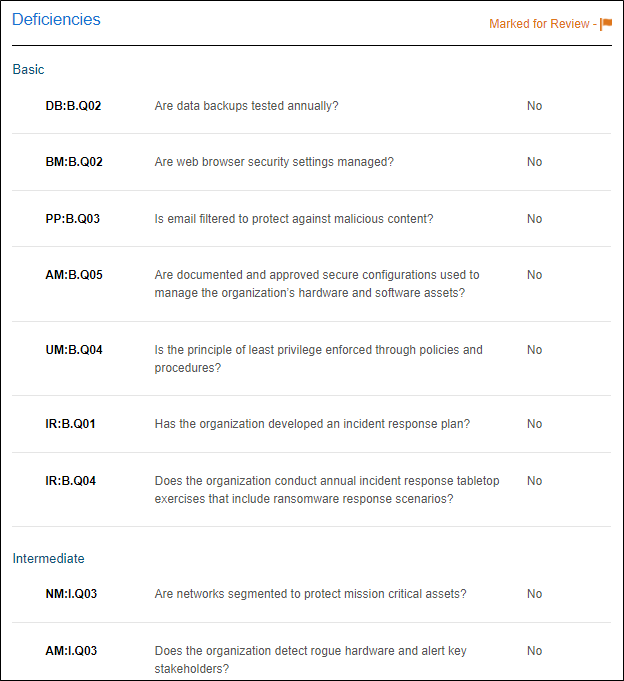This screenshot has width=624, height=681.
Task: Click the orange Marked for Review flag icon
Action: click(x=606, y=24)
